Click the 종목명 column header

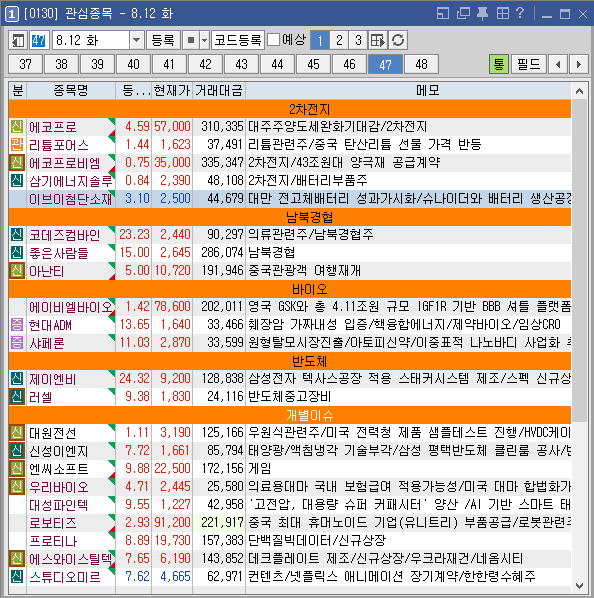point(71,90)
